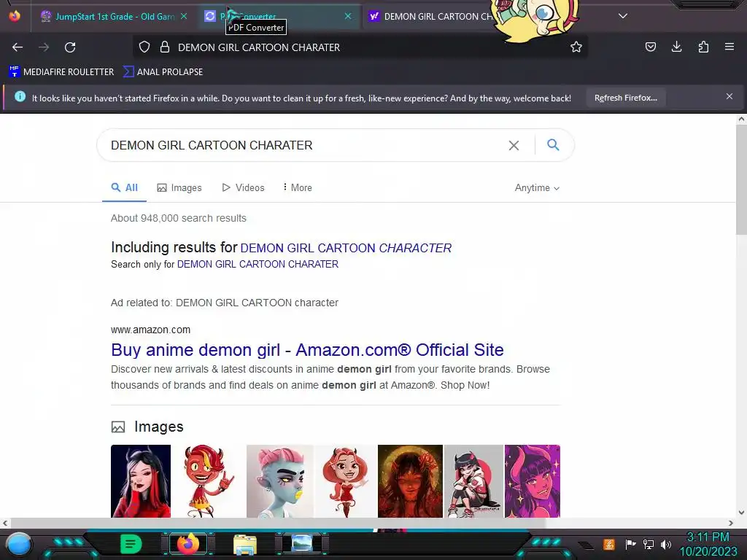Open dark red horned face thumbnail
The height and width of the screenshot is (560, 747).
[x=410, y=481]
